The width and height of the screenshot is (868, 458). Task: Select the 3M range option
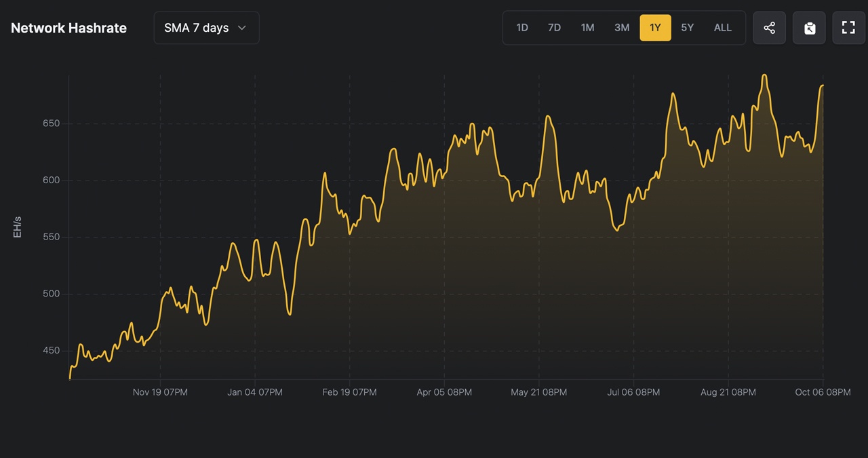(x=622, y=28)
